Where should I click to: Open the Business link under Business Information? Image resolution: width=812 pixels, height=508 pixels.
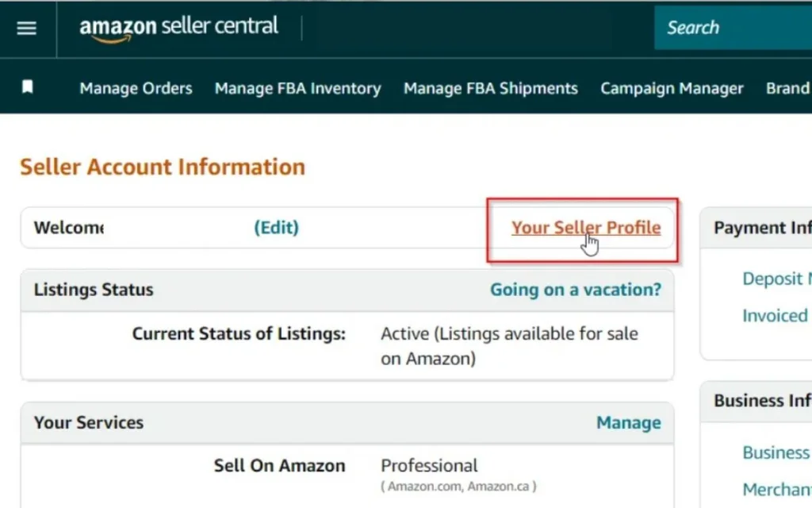point(776,452)
